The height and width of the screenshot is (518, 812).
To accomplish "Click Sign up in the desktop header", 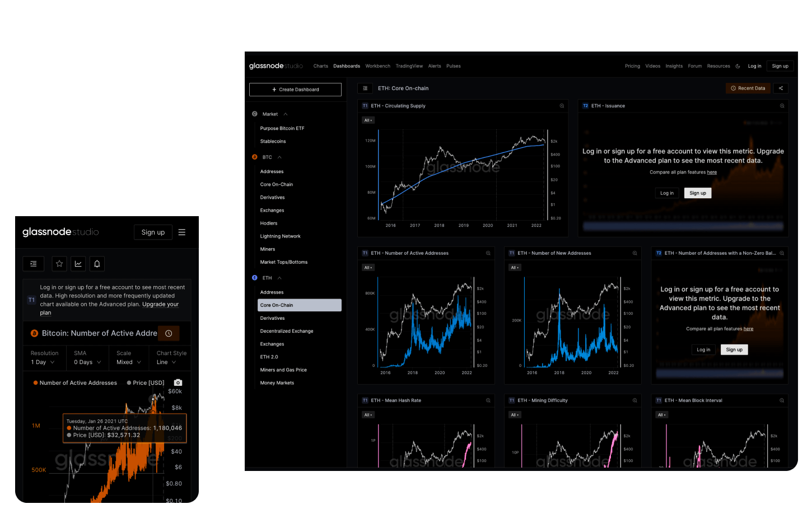I will (780, 66).
